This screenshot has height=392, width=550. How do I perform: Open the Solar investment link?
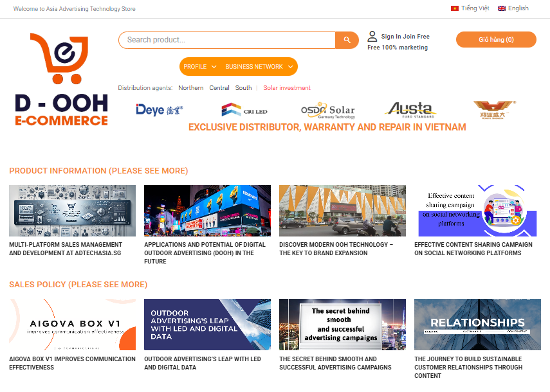point(287,88)
